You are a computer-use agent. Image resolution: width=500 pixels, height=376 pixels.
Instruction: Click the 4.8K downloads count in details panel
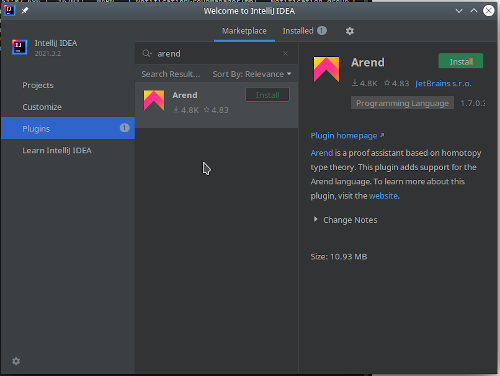(x=365, y=83)
